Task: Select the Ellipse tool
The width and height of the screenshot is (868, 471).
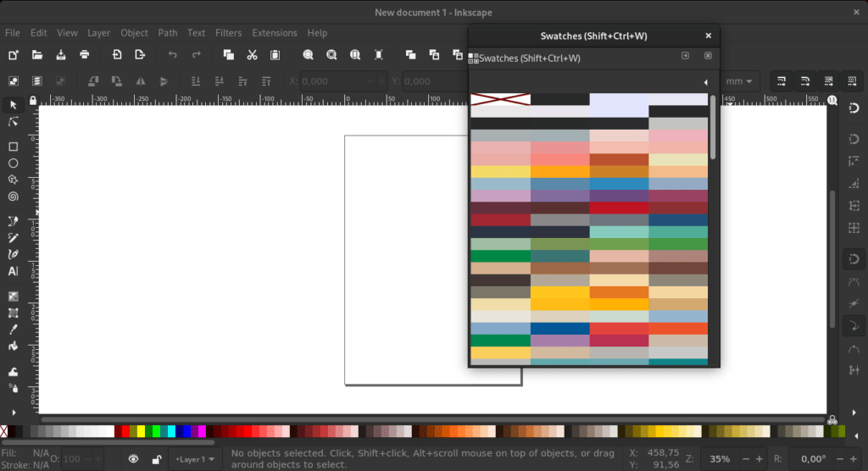Action: tap(13, 163)
